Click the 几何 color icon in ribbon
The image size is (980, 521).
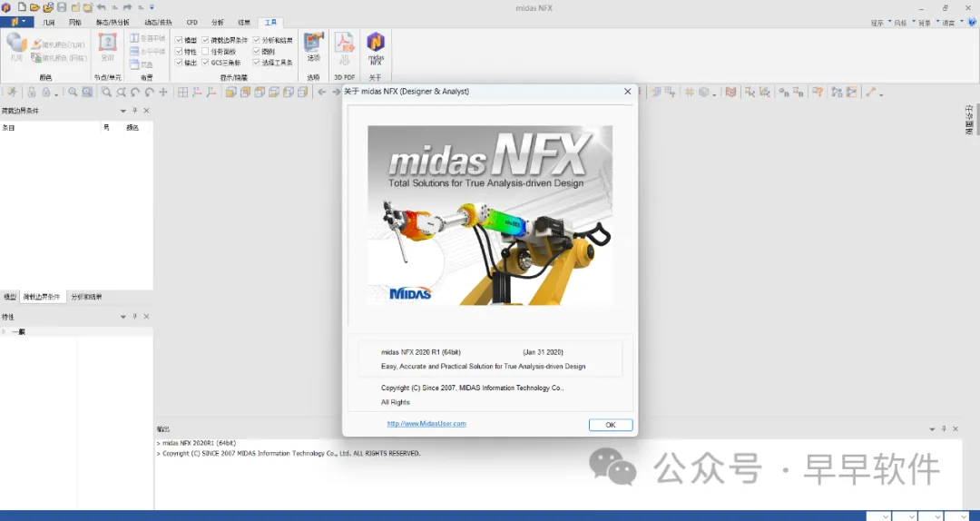[16, 47]
